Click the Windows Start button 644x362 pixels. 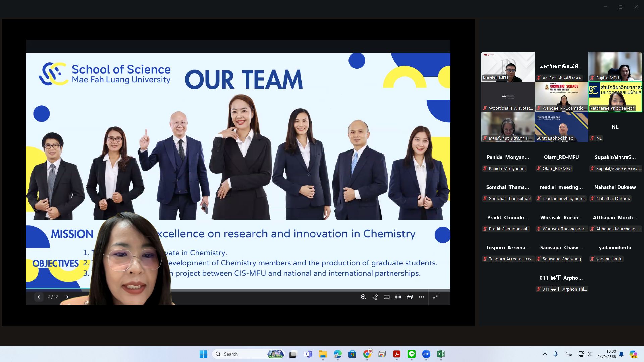[x=203, y=354]
